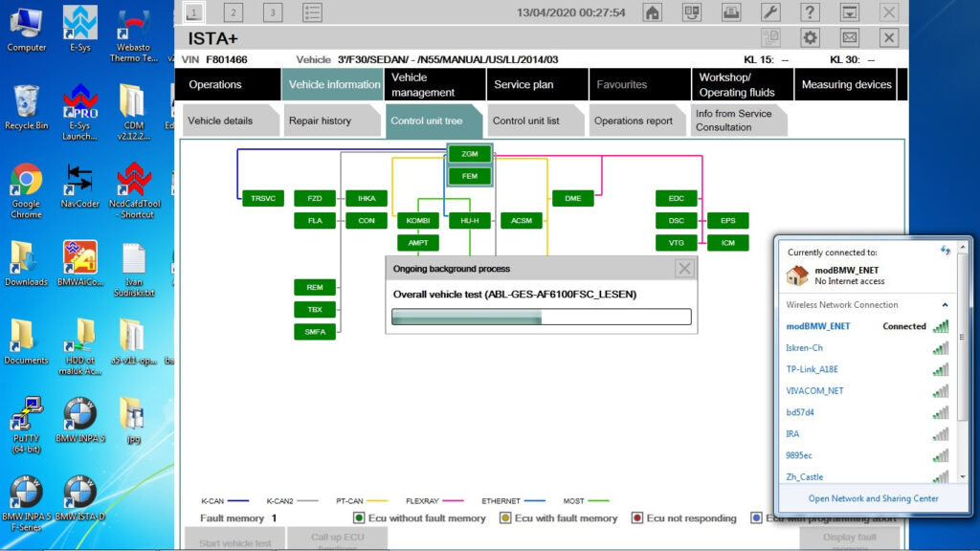Launch BMWAiCoder desktop shortcut
This screenshot has width=980, height=551.
click(x=80, y=264)
